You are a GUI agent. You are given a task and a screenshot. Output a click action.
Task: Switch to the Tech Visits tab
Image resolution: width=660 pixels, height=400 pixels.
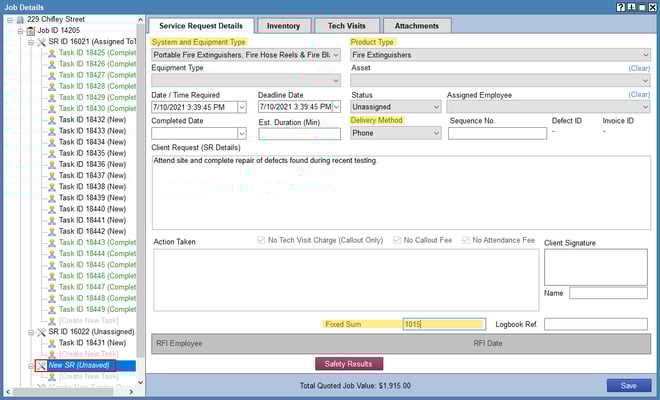click(347, 26)
